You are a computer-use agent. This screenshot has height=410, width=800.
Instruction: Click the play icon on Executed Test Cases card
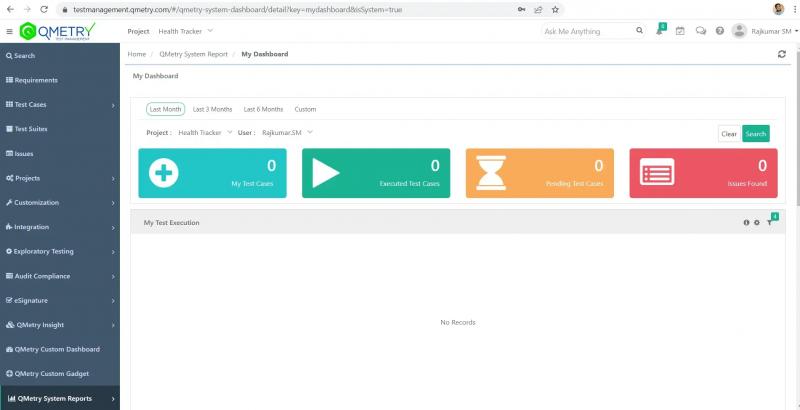[x=326, y=173]
